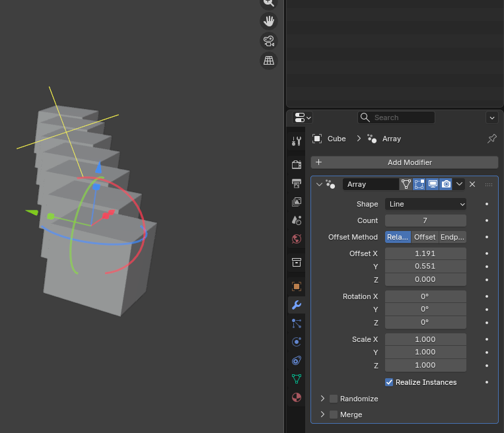The image size is (504, 433).
Task: Open the properties editor type dropdown
Action: click(303, 117)
